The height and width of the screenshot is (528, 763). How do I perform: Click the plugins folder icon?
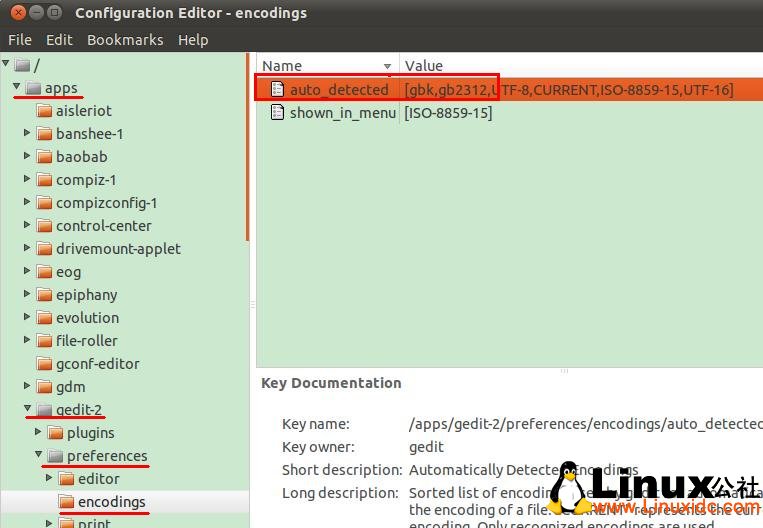click(x=55, y=433)
